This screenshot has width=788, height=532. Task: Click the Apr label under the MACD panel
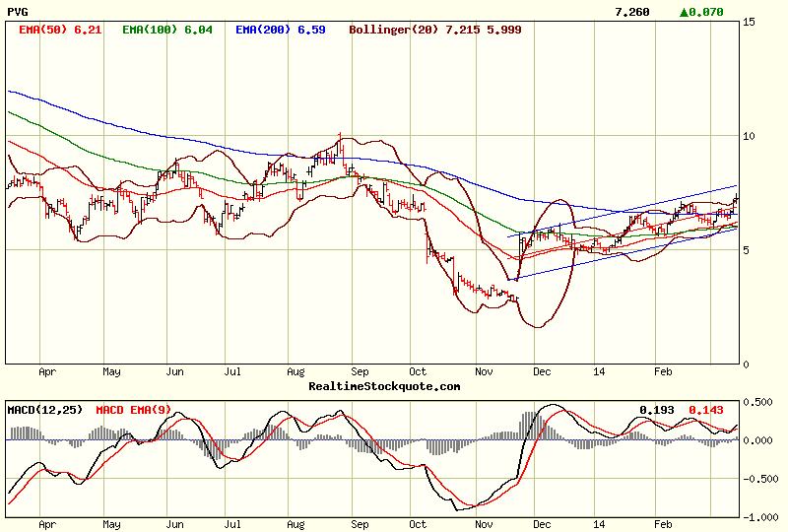(46, 525)
